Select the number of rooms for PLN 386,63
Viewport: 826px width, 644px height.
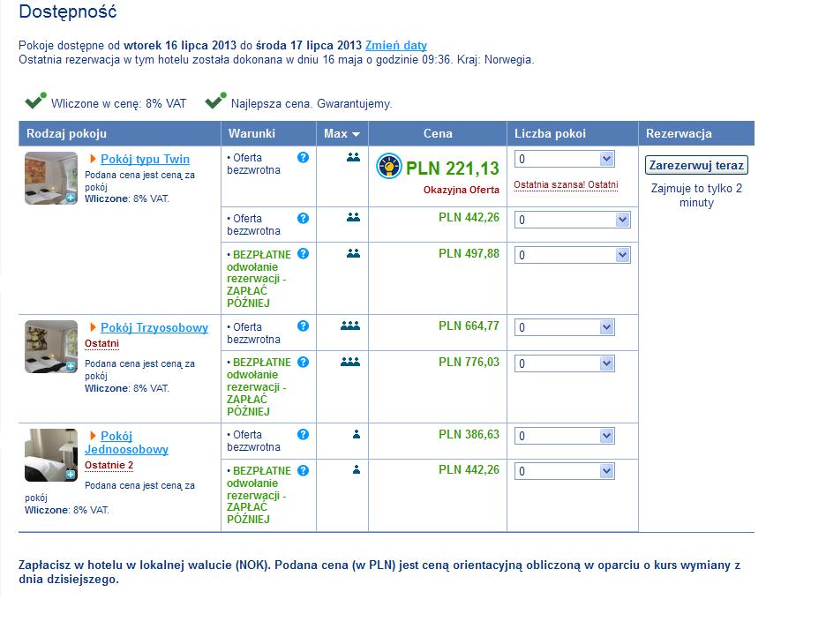(565, 436)
